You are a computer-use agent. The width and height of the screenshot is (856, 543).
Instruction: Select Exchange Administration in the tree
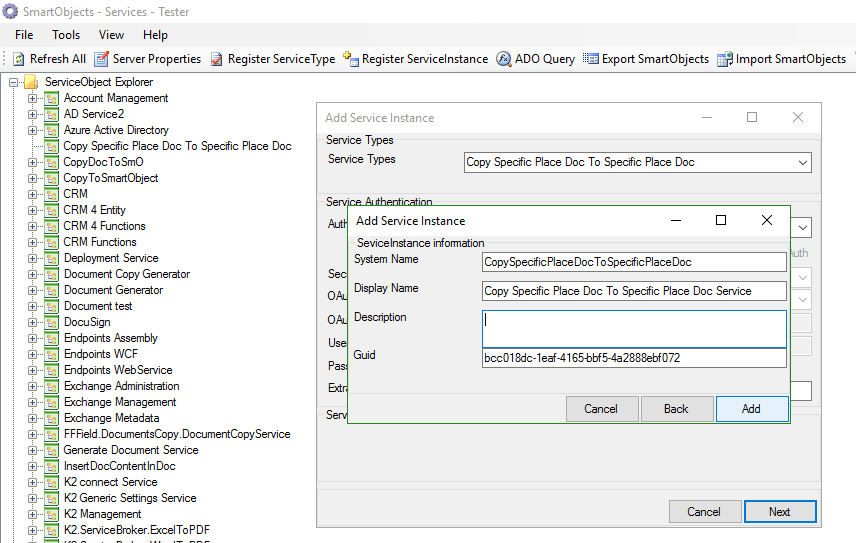pyautogui.click(x=121, y=386)
